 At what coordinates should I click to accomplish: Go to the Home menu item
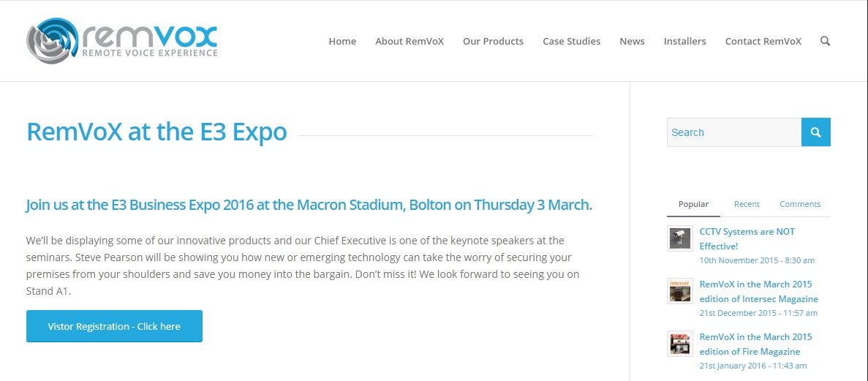(x=342, y=41)
